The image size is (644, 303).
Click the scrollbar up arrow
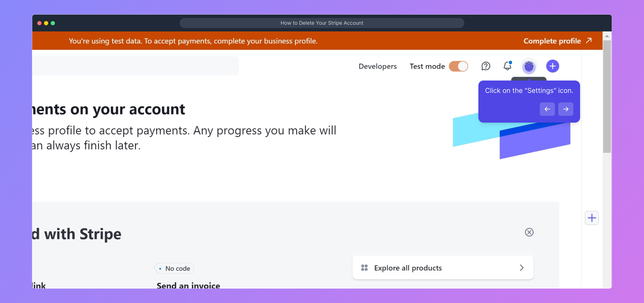point(607,36)
